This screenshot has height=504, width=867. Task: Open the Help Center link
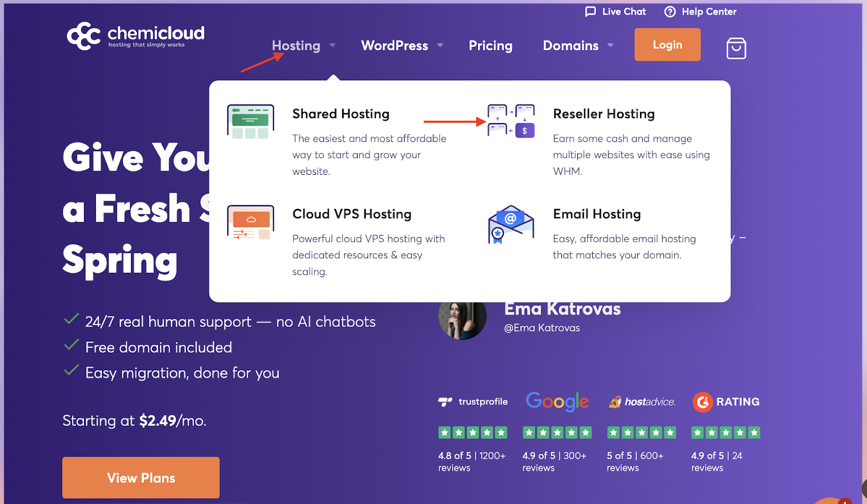point(709,12)
